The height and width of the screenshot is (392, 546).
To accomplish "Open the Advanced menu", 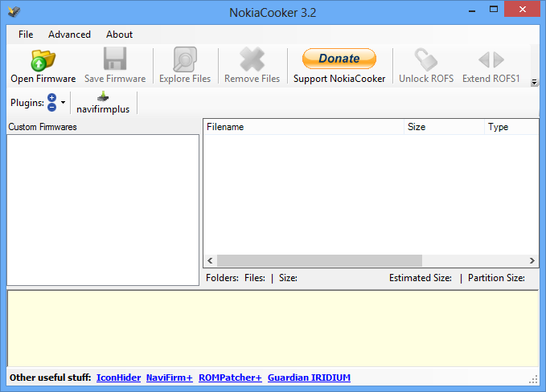I will click(x=69, y=35).
